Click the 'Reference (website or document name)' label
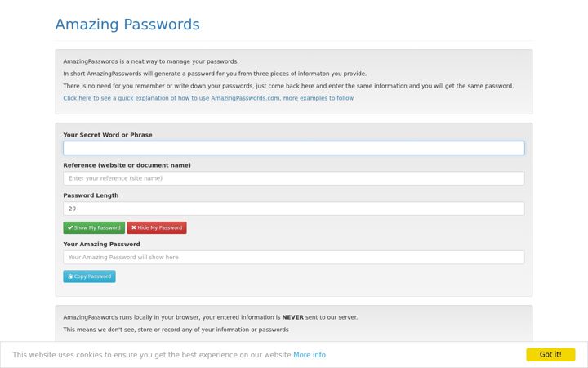The image size is (588, 368). point(127,165)
